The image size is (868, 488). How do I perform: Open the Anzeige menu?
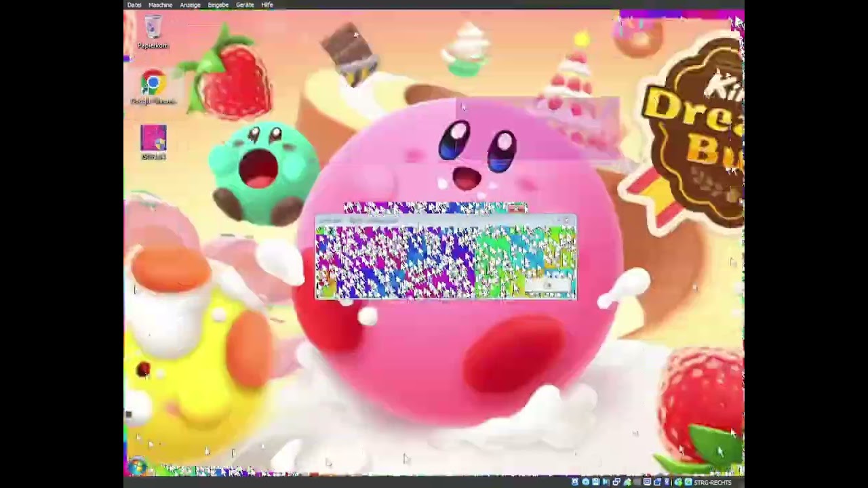(x=190, y=5)
